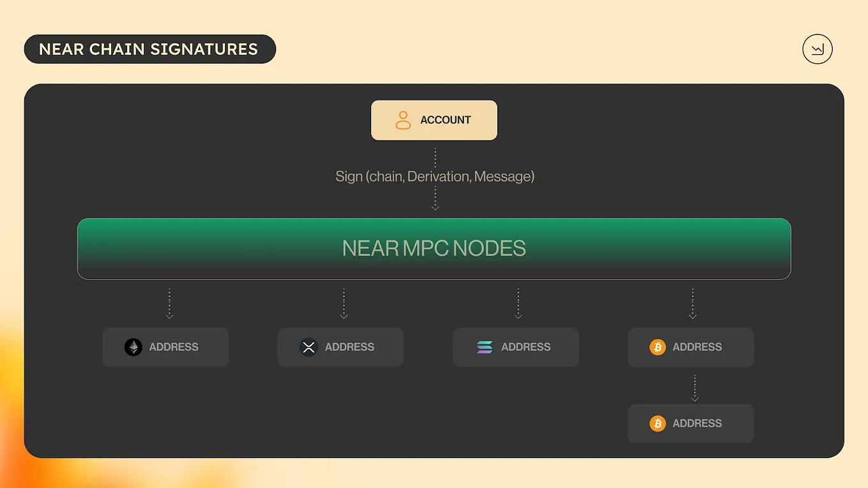Screen dimensions: 868x488
Task: Open the Ethereum ADDRESS card
Action: pyautogui.click(x=166, y=347)
